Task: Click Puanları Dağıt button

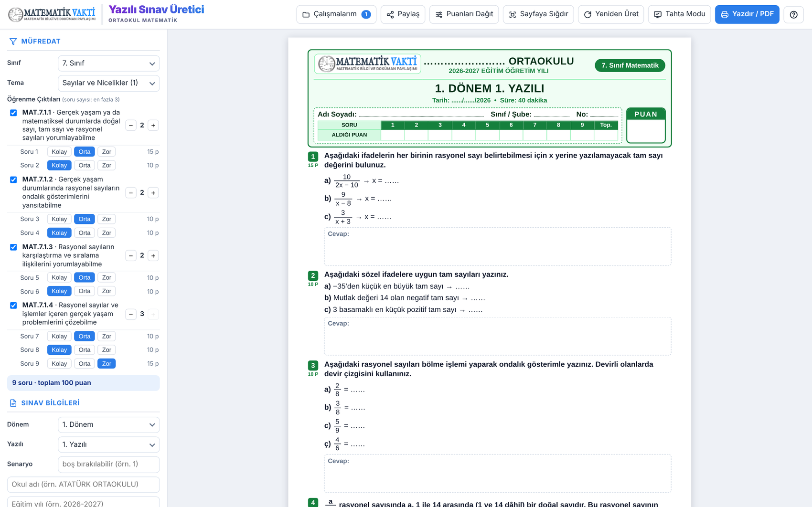Action: tap(464, 14)
